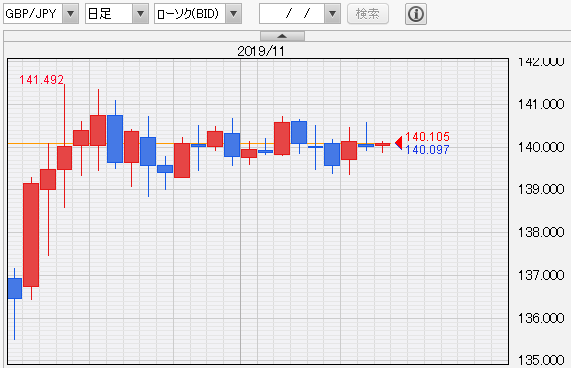Image resolution: width=571 pixels, height=368 pixels.
Task: Click the blue 140.097 price label
Action: point(428,150)
